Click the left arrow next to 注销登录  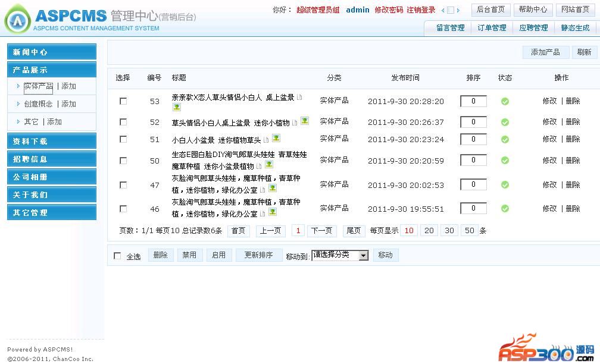click(x=443, y=10)
